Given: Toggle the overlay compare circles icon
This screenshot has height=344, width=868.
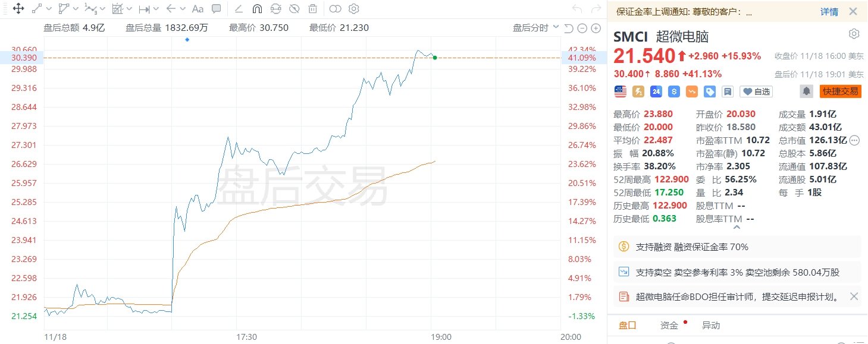Looking at the screenshot, I should [335, 9].
